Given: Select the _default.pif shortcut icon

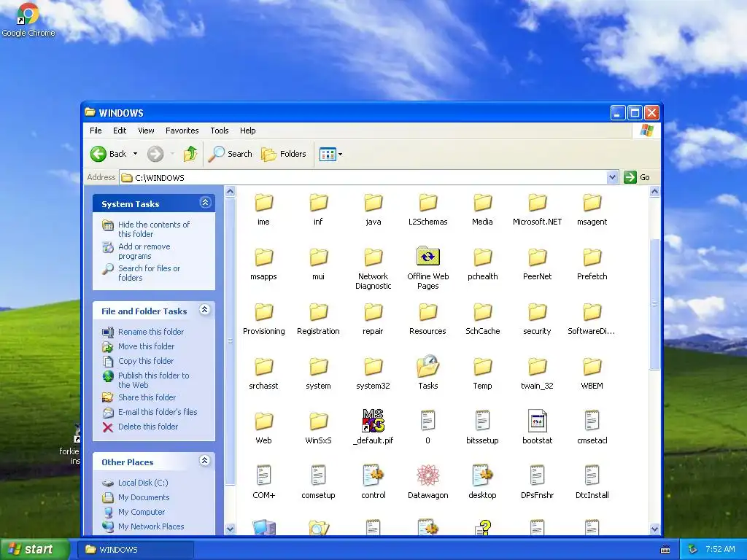Looking at the screenshot, I should point(373,421).
